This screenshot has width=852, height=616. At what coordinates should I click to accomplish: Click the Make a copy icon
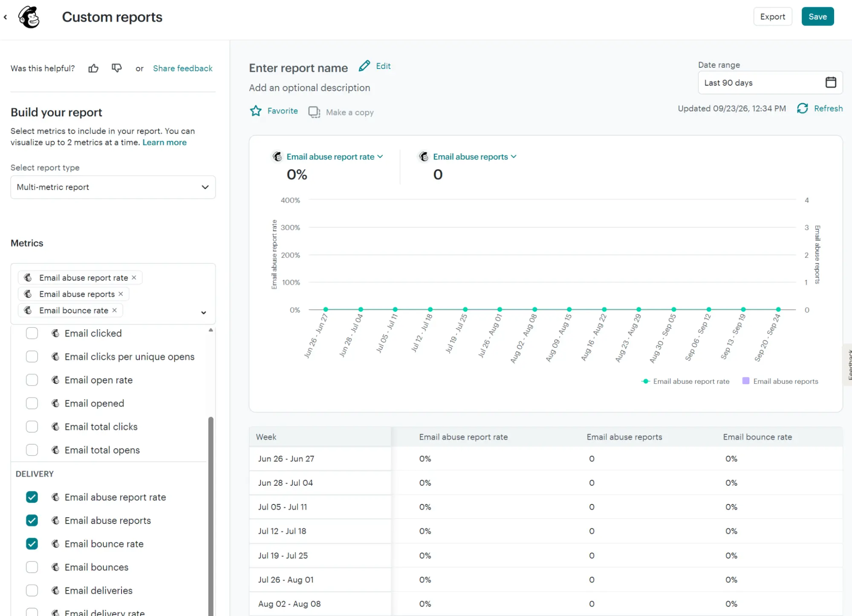(314, 112)
